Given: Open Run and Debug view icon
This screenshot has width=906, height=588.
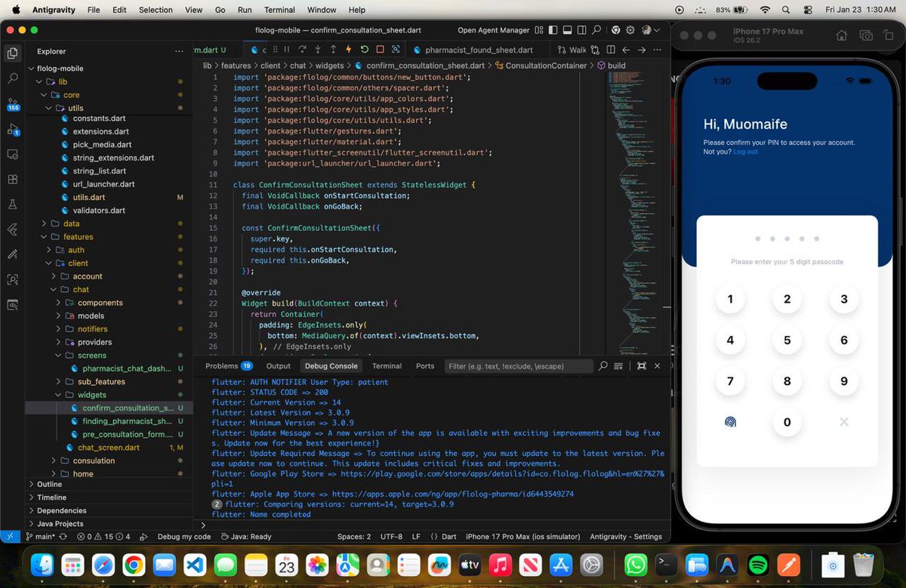Looking at the screenshot, I should coord(12,129).
